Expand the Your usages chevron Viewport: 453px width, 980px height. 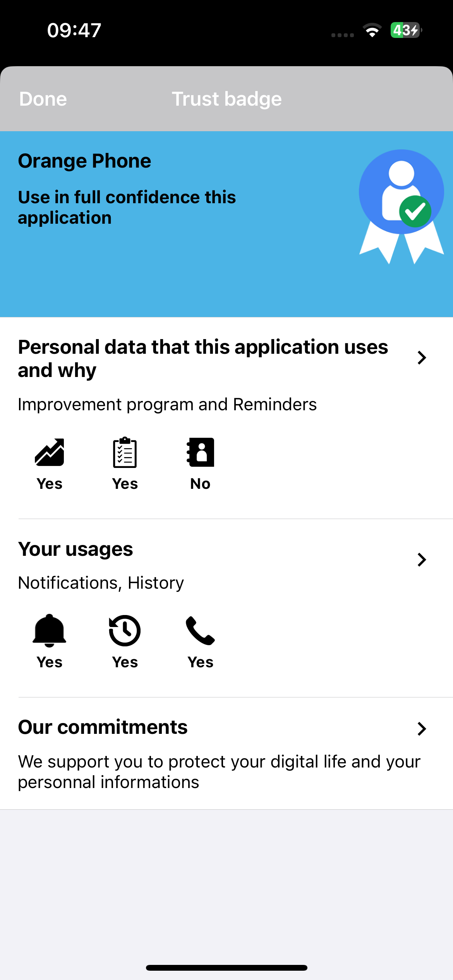pyautogui.click(x=422, y=560)
